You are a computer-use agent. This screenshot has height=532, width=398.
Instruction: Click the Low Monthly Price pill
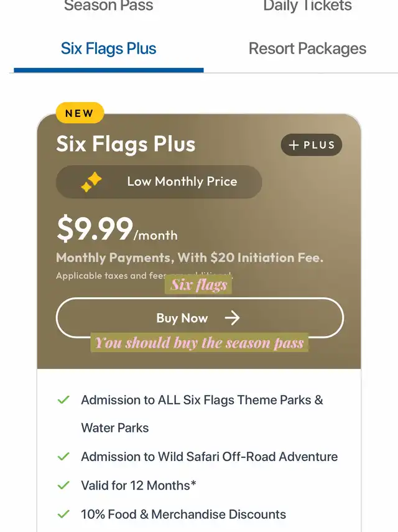coord(159,182)
